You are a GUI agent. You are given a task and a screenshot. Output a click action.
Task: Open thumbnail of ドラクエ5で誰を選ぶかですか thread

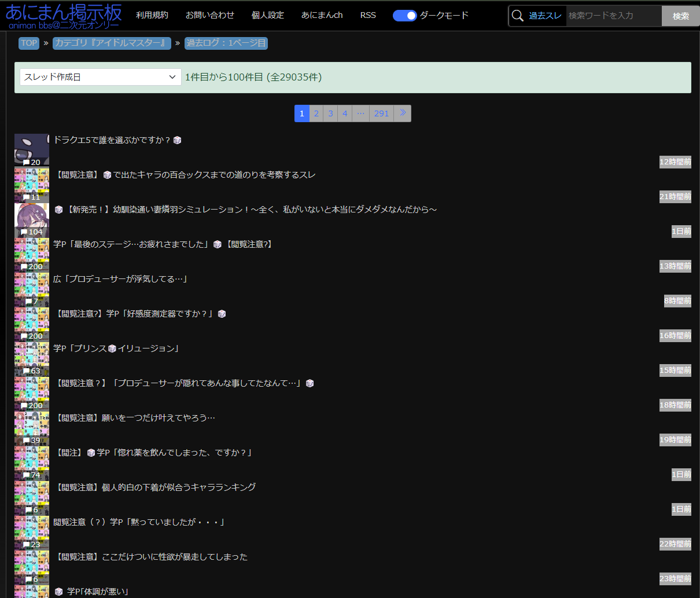click(x=32, y=150)
